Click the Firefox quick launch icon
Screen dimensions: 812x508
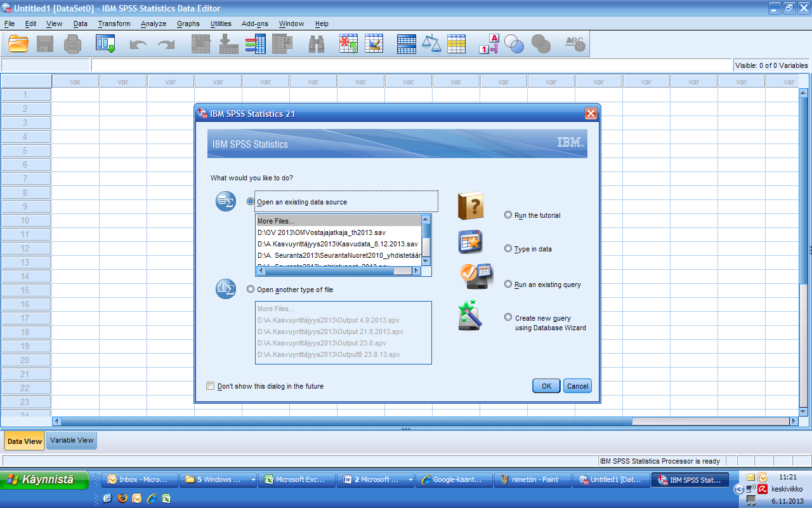[x=122, y=498]
